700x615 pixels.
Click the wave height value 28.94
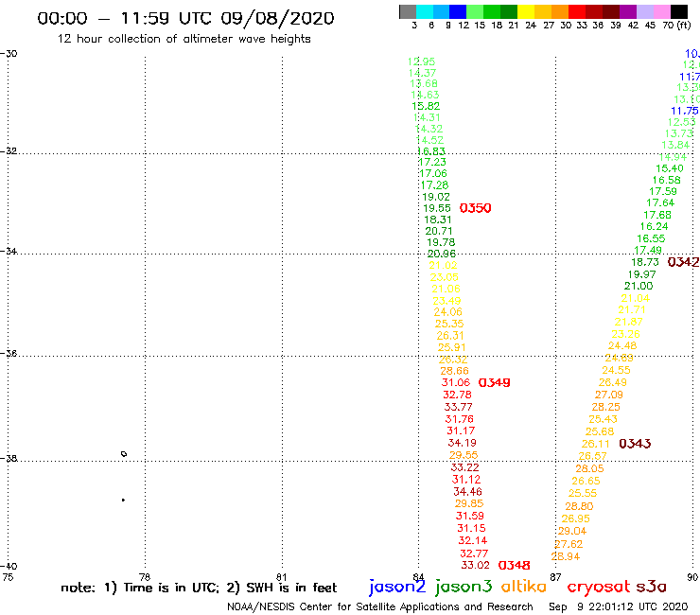566,556
